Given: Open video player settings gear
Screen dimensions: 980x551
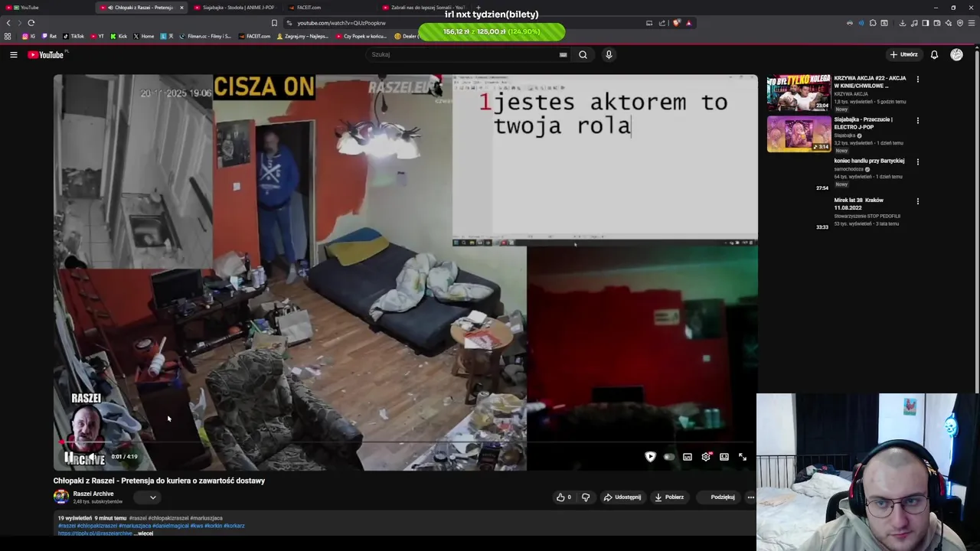Looking at the screenshot, I should [706, 457].
